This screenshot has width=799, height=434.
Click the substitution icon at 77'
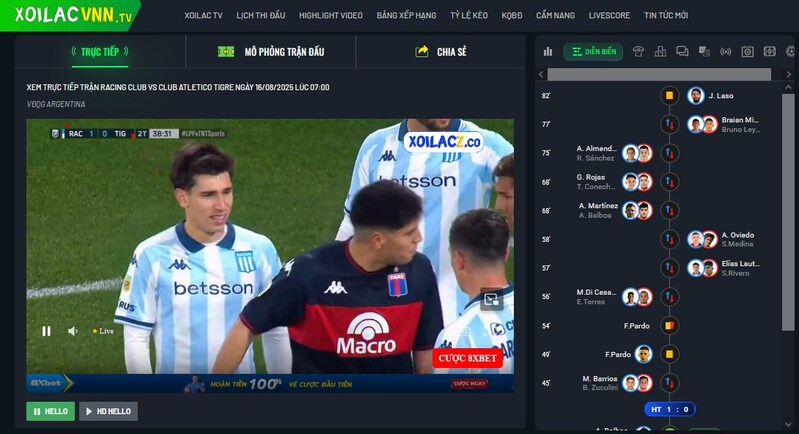(670, 124)
